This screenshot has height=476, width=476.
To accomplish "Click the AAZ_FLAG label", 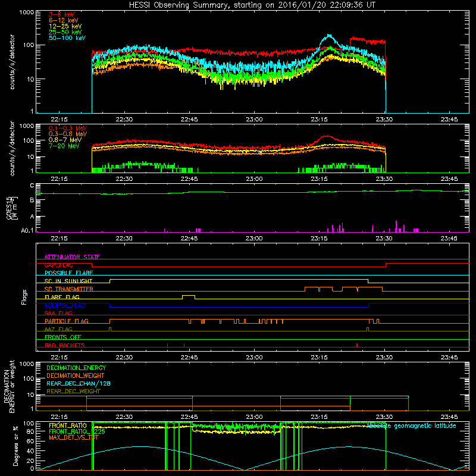I will 58,329.
